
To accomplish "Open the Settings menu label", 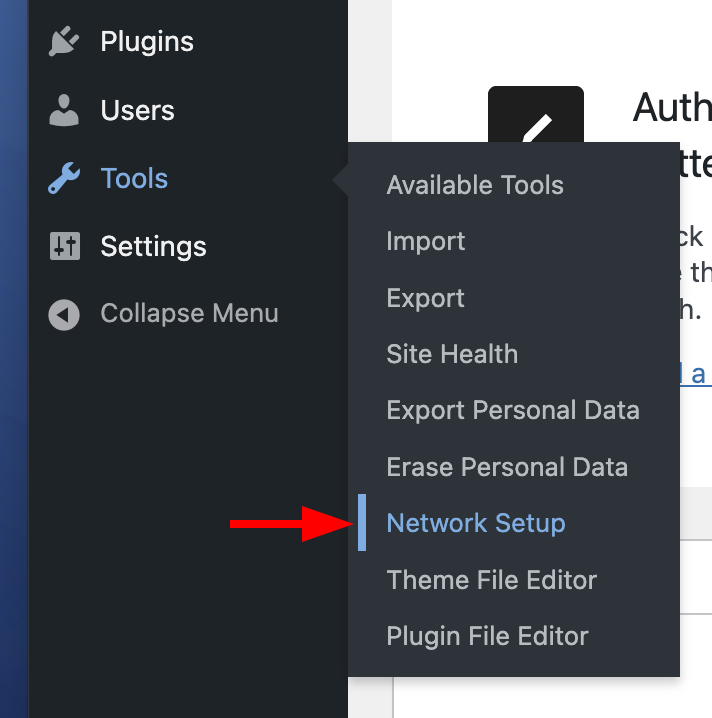I will (153, 246).
